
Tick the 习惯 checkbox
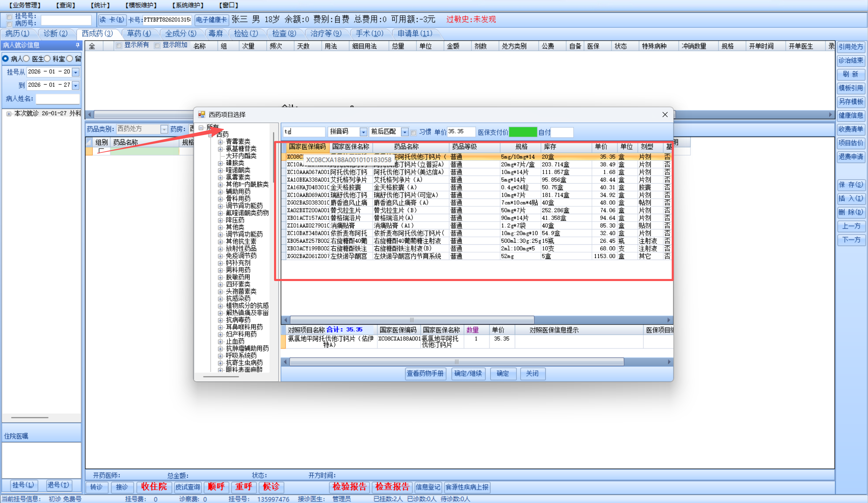414,133
